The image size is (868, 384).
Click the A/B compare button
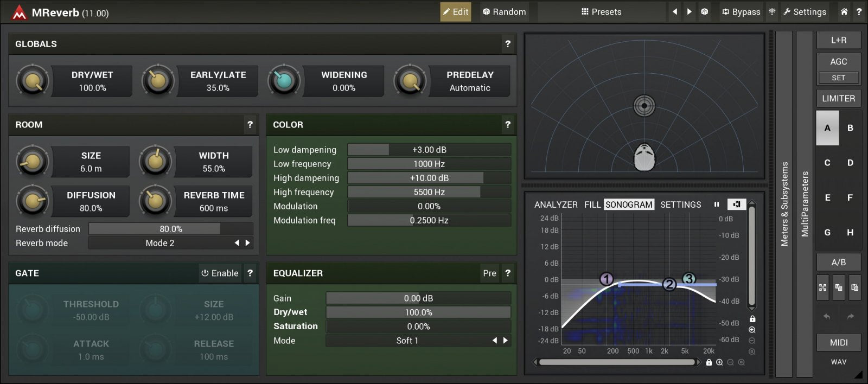[x=839, y=263]
